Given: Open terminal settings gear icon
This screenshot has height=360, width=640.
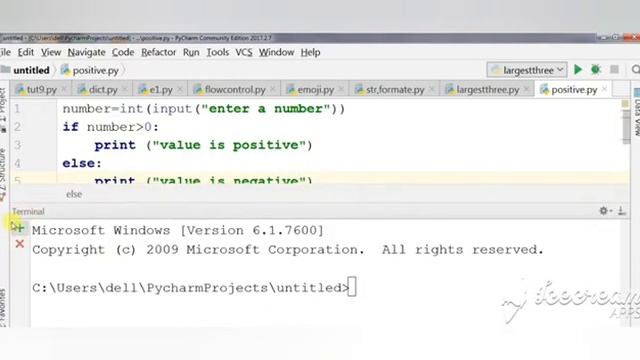Looking at the screenshot, I should click(x=604, y=211).
